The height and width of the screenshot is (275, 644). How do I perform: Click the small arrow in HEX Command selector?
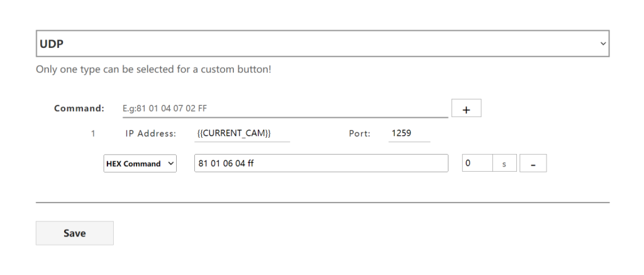170,164
